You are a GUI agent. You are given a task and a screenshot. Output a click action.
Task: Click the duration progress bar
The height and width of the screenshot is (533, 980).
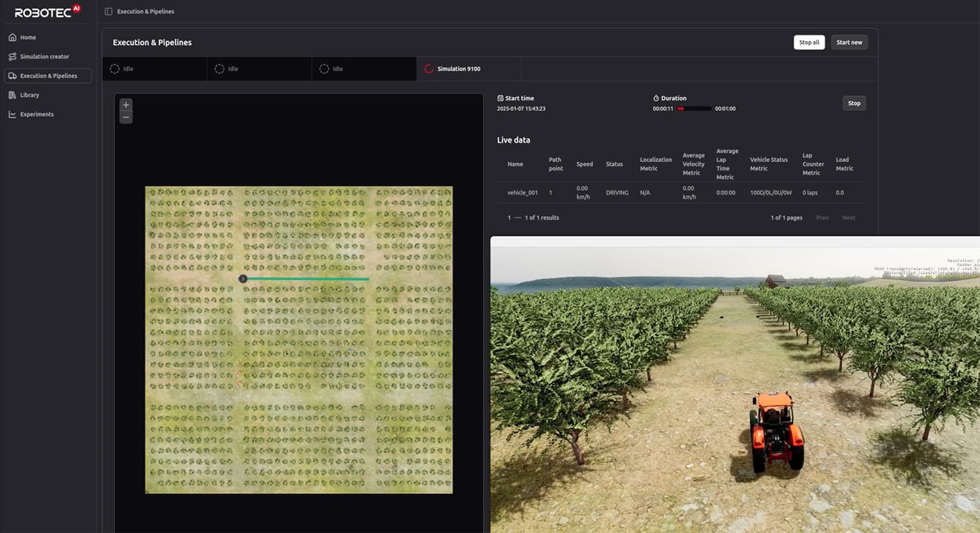pos(694,109)
